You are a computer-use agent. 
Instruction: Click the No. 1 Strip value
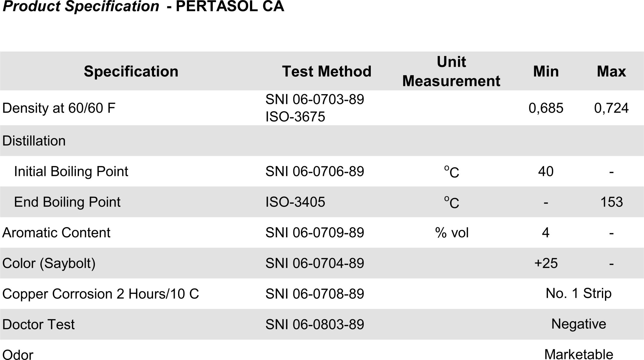pos(578,293)
